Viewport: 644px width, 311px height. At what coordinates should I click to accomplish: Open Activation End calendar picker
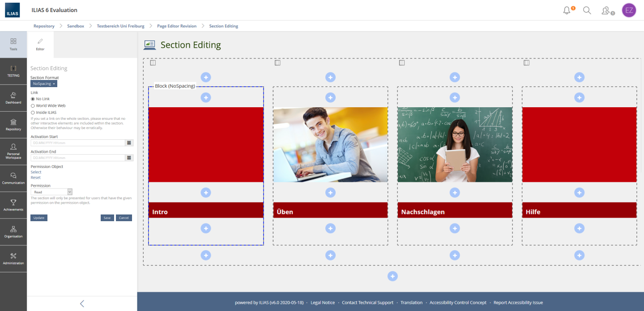pos(129,158)
